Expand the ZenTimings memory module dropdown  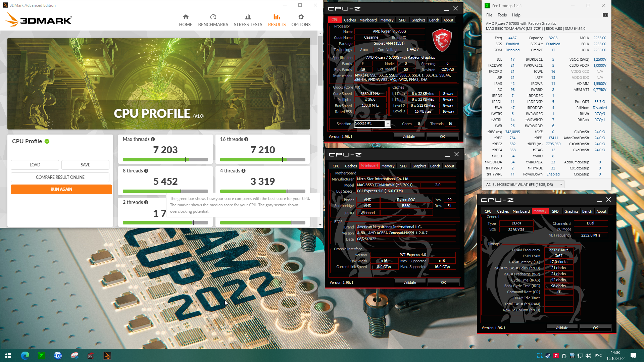coord(561,185)
